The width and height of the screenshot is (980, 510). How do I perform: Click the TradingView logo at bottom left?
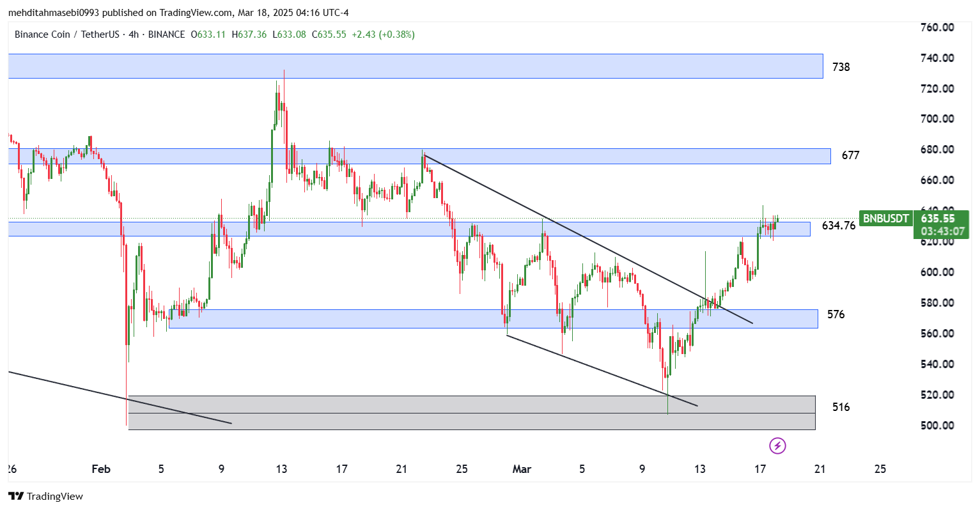point(45,496)
